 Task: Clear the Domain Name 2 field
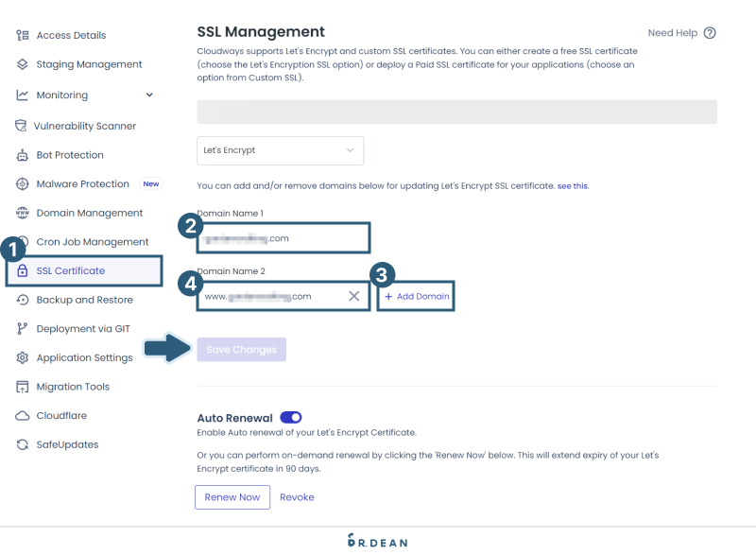[x=354, y=296]
